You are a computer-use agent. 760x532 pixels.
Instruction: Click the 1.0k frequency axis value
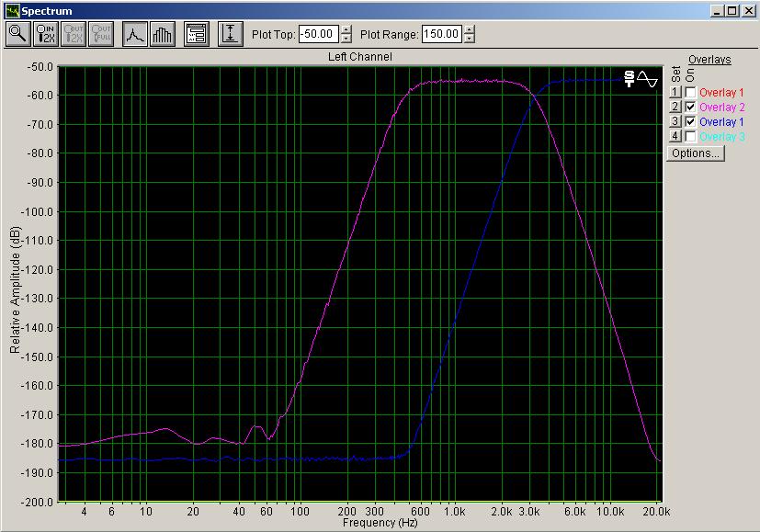[454, 512]
